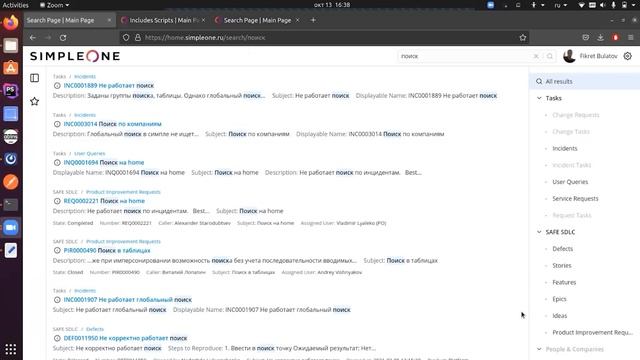
Task: Click Defects breadcrumb above DEF0011950
Action: coord(95,329)
